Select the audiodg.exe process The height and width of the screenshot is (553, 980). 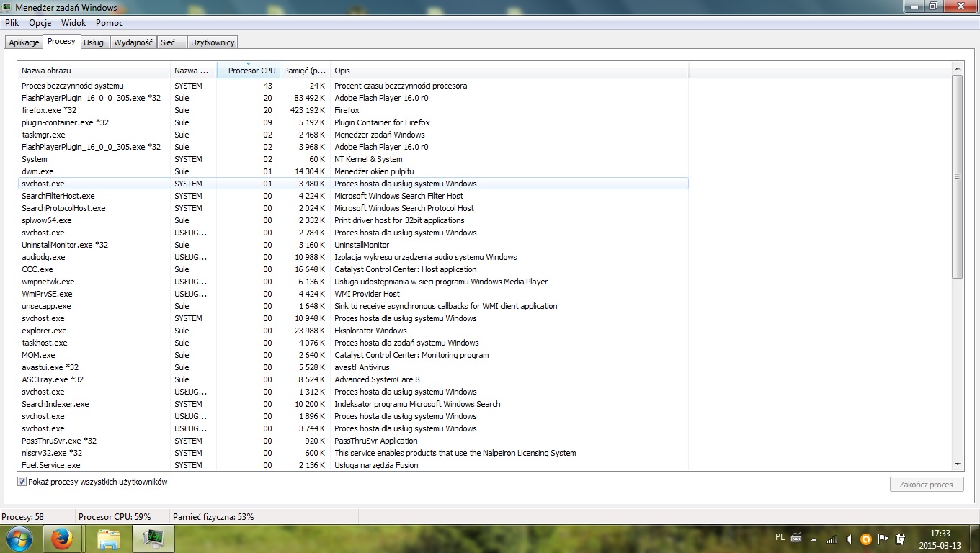[353, 257]
